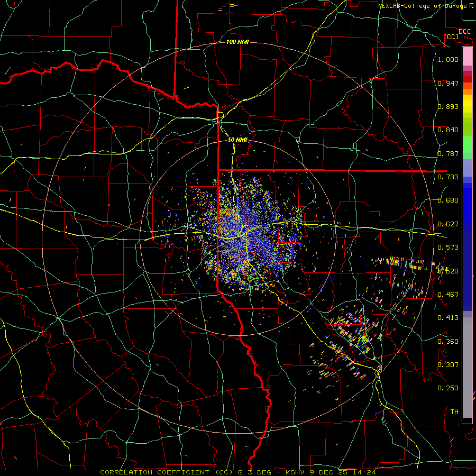
Task: Click the 100 NMI range ring label
Action: (x=237, y=42)
